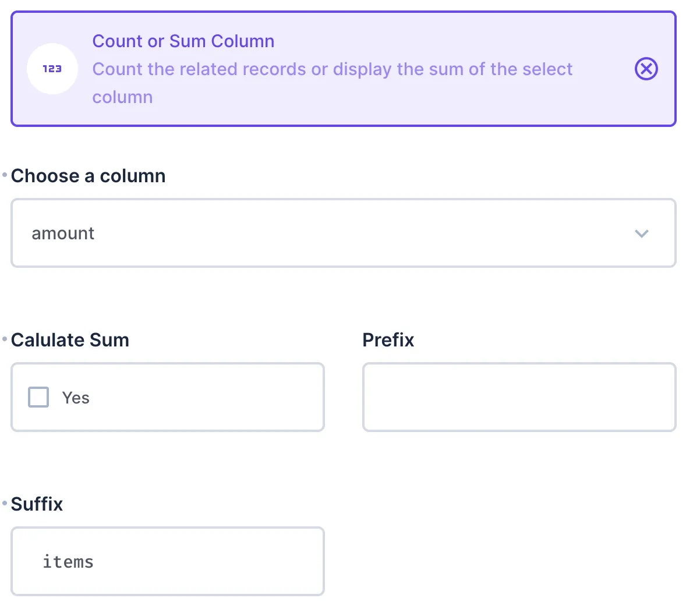
Task: Click the Prefix label above the empty field
Action: click(x=388, y=340)
